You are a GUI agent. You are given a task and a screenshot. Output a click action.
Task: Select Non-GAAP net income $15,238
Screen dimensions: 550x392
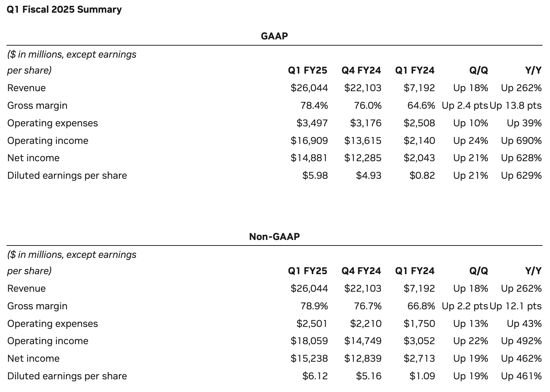click(x=309, y=358)
